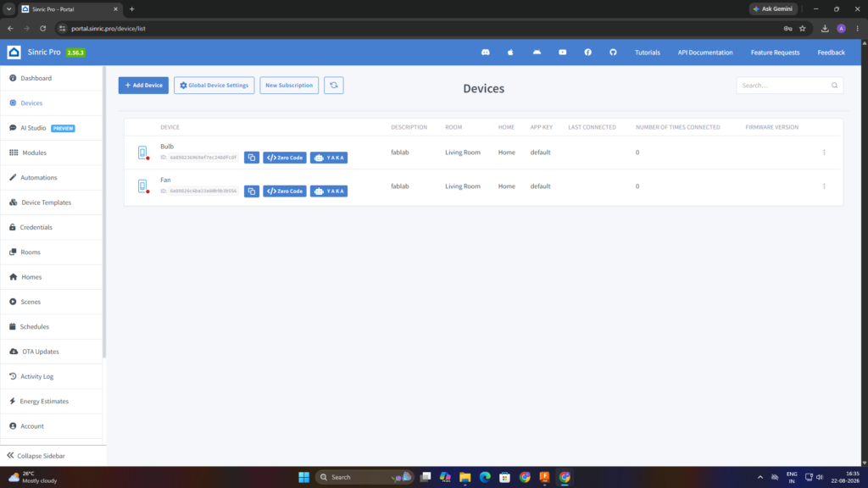The width and height of the screenshot is (868, 488).
Task: Click the Firmware Version column header
Action: [x=771, y=127]
